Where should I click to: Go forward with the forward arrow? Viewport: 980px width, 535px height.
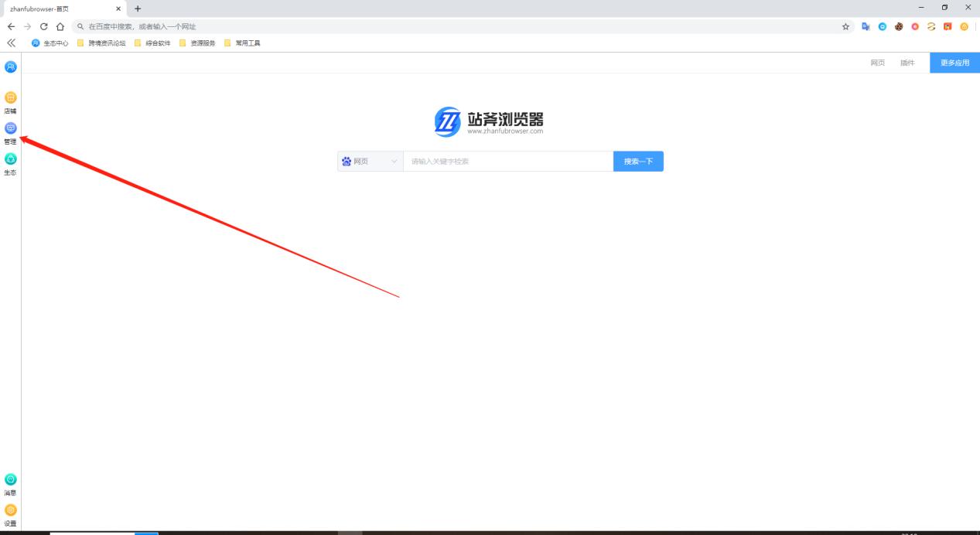pos(28,26)
